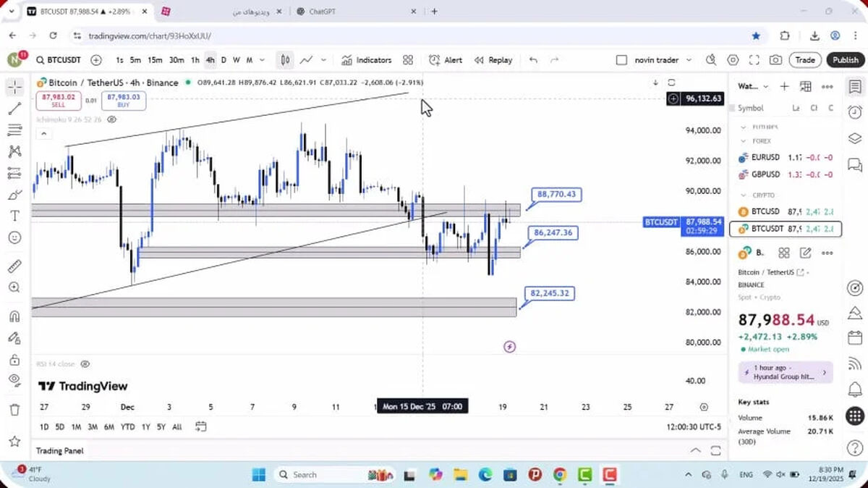Click the redo arrow
This screenshot has width=868, height=488.
coord(555,60)
